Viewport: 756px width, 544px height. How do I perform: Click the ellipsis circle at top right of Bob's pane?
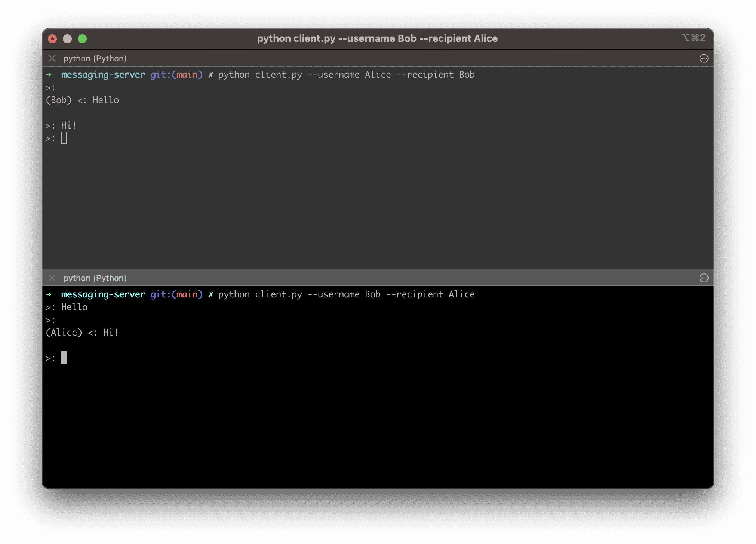click(x=704, y=278)
